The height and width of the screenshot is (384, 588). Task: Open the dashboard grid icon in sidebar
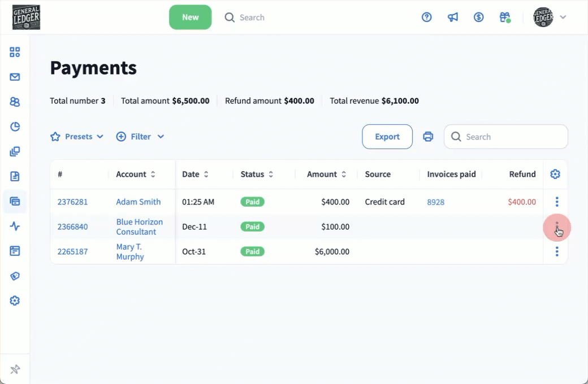15,53
